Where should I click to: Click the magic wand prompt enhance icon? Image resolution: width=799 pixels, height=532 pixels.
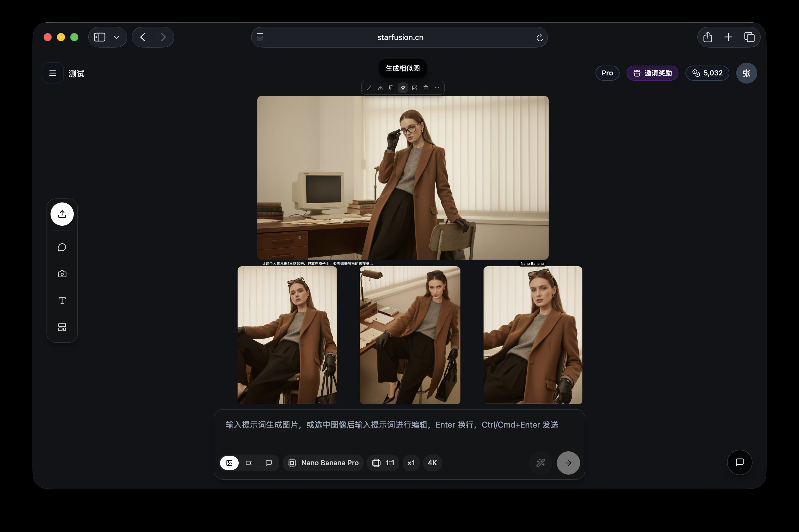pyautogui.click(x=540, y=463)
